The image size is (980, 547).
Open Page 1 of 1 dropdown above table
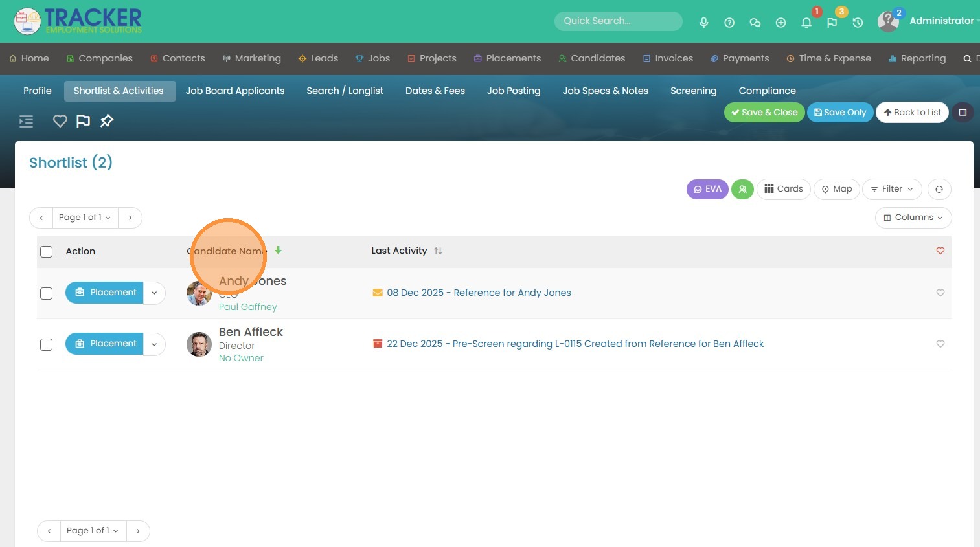coord(85,218)
